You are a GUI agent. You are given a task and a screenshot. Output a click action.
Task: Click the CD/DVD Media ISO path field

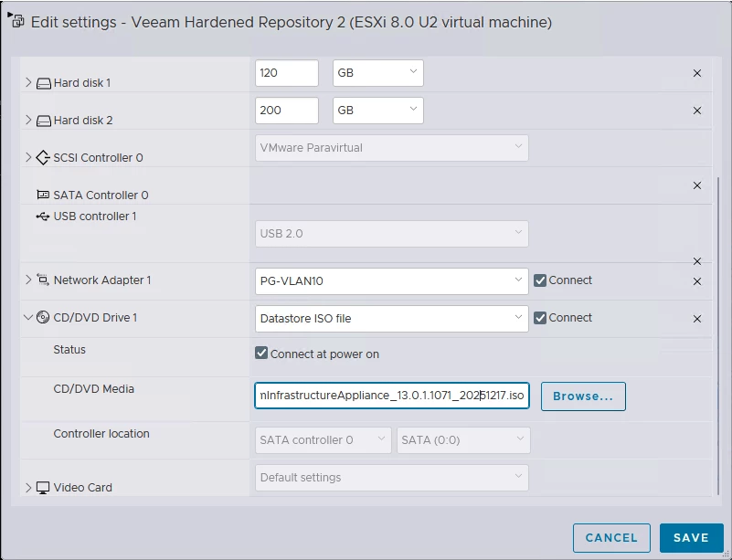pyautogui.click(x=392, y=396)
